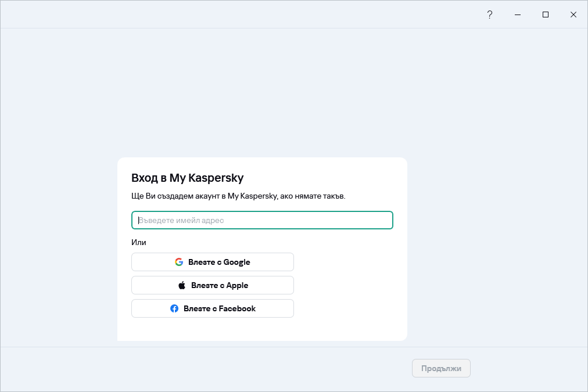Click the Apple logo icon
This screenshot has width=588, height=392.
182,285
